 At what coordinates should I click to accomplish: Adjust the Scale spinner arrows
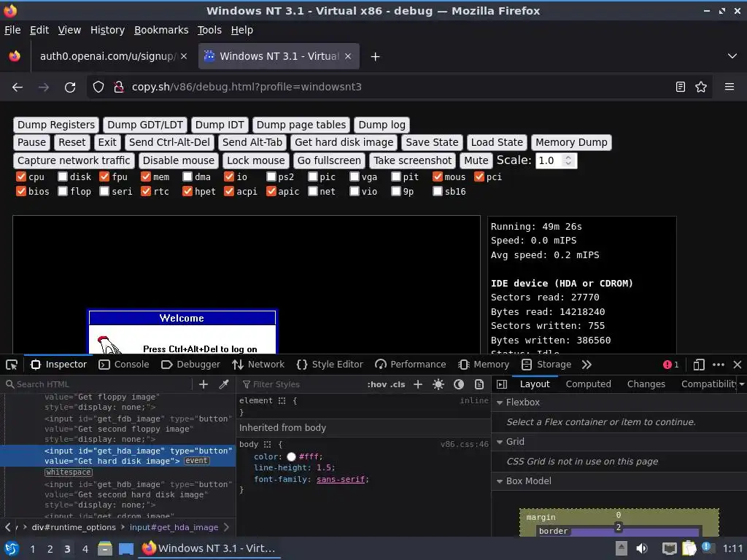click(568, 160)
